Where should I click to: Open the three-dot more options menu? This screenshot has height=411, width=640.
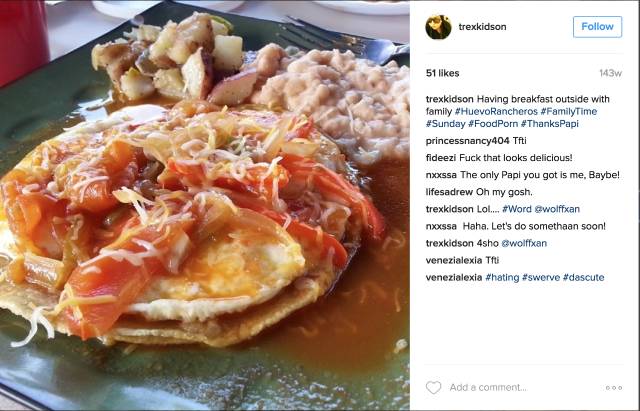614,388
